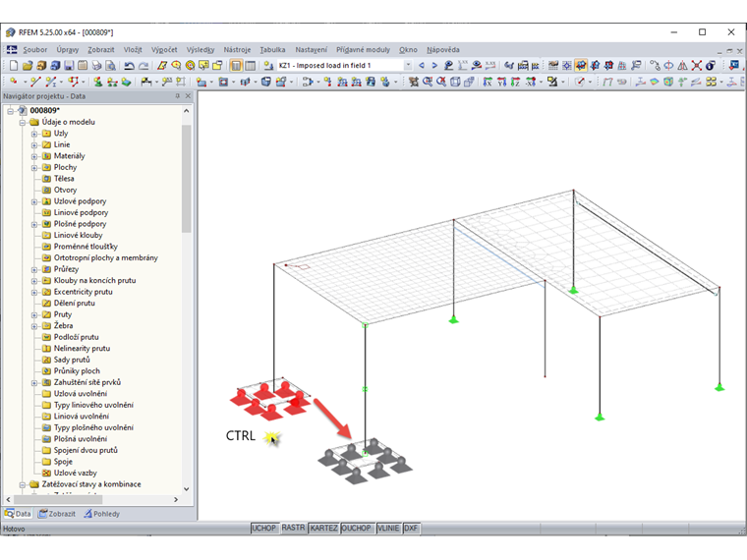
Task: Select Ortotropní plochy a membrány item
Action: [105, 257]
